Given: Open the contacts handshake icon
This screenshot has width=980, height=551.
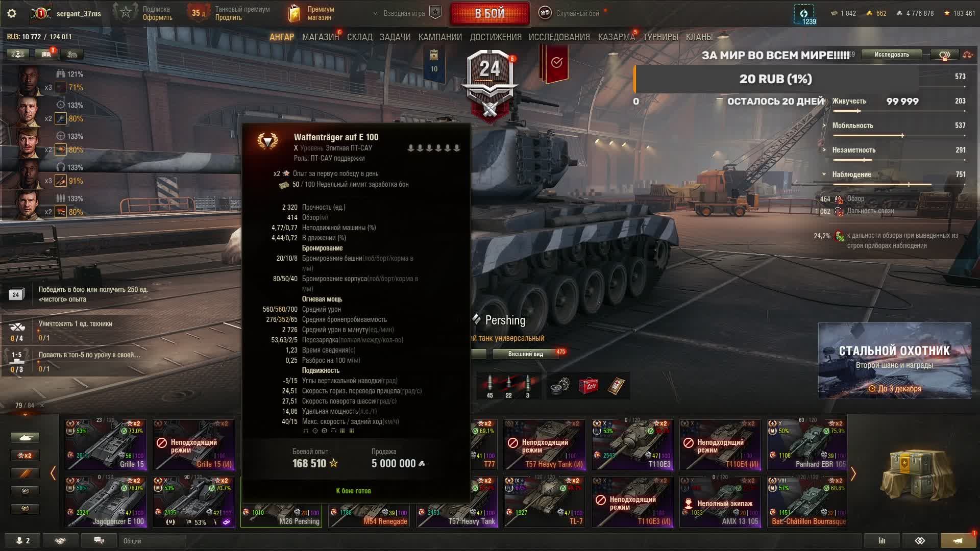Looking at the screenshot, I should (60, 540).
